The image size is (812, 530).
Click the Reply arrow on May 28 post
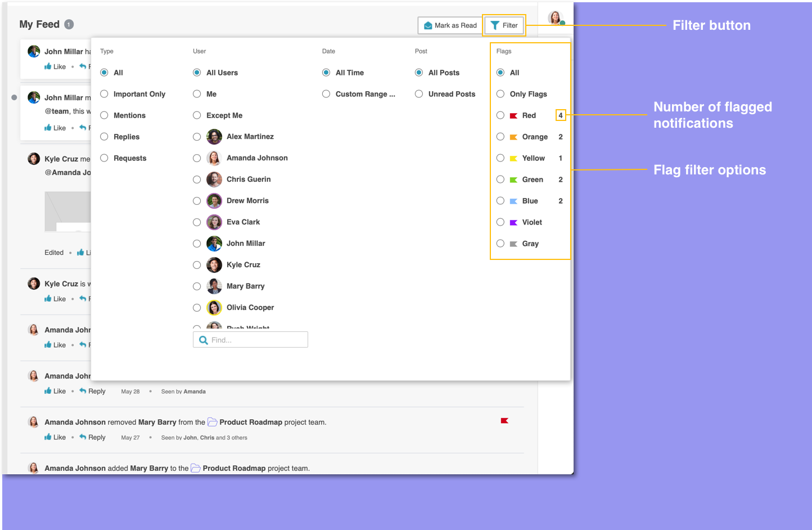pyautogui.click(x=83, y=391)
